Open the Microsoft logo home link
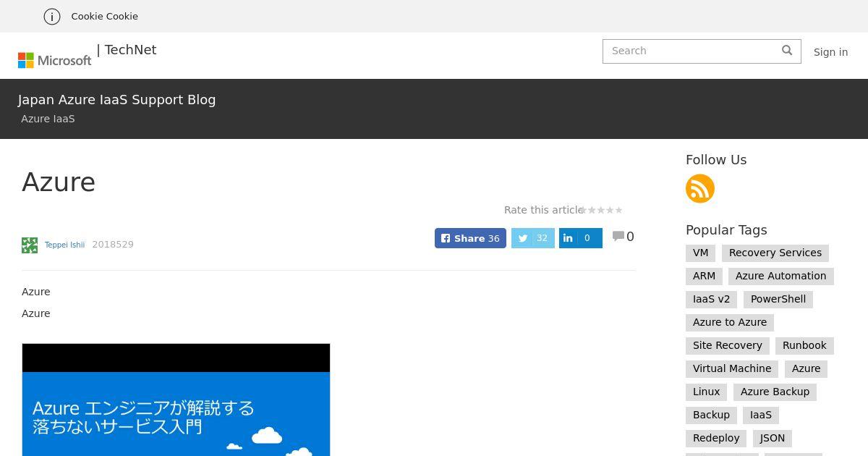The height and width of the screenshot is (456, 868). 55,60
